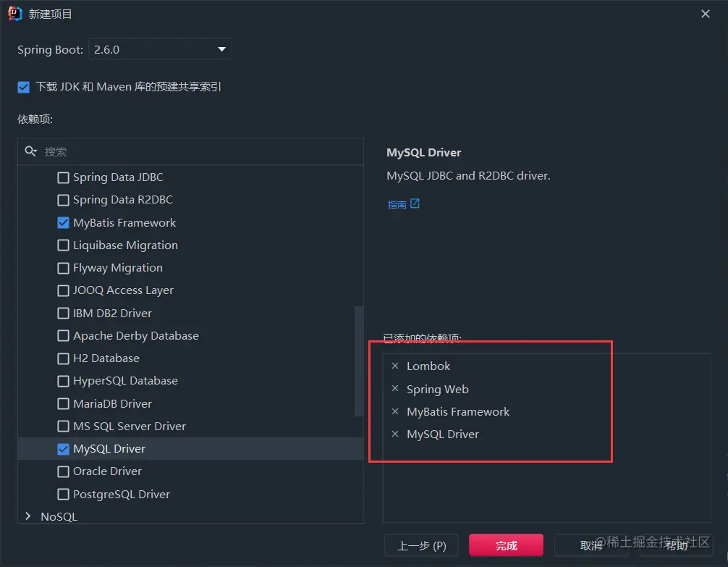This screenshot has width=728, height=567.
Task: Enable Flyway Migration dependency
Action: tap(63, 268)
